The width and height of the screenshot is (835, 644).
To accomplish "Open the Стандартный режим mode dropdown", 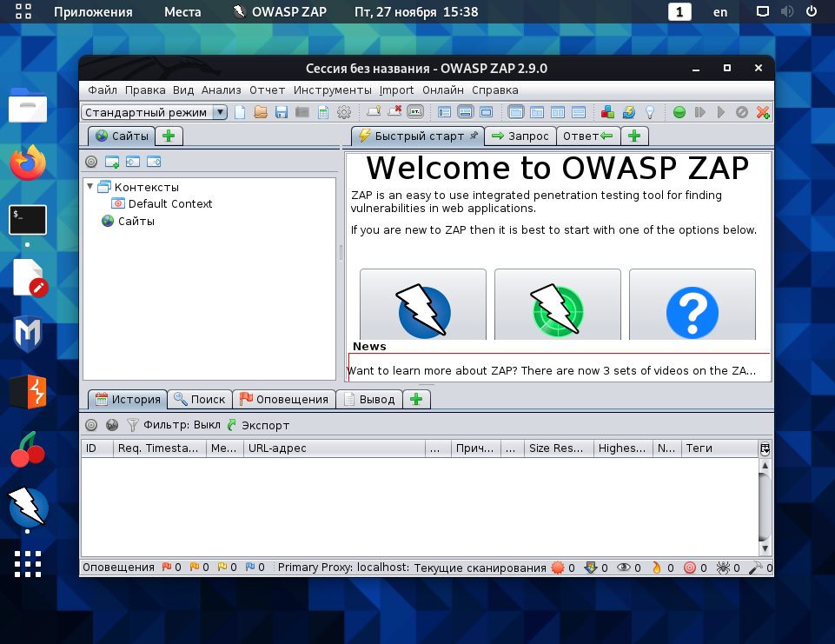I will point(155,112).
